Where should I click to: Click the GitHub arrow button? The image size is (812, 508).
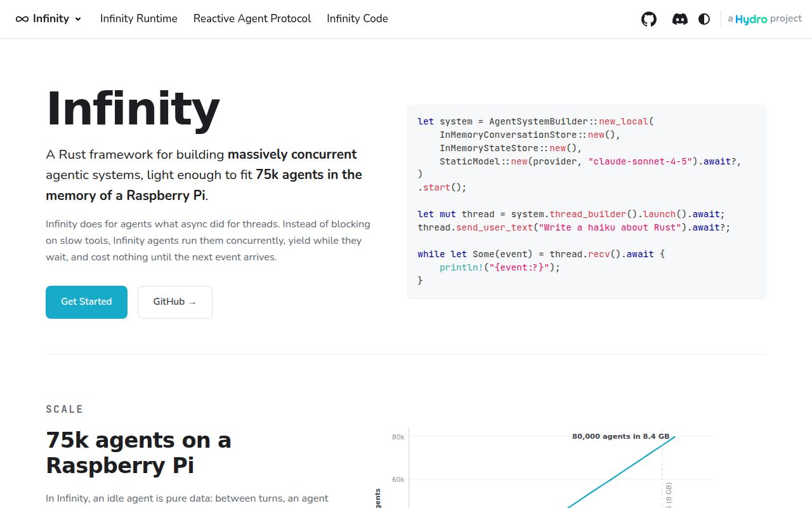tap(175, 302)
